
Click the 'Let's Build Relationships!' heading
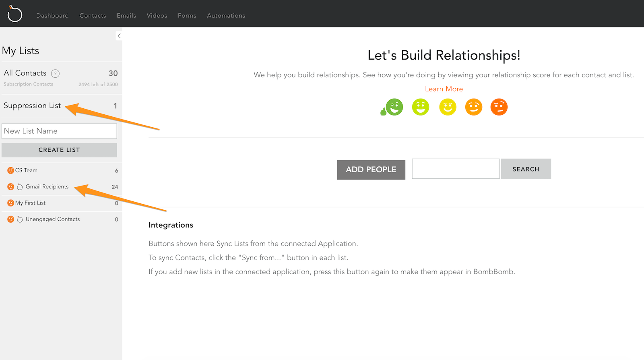[444, 55]
